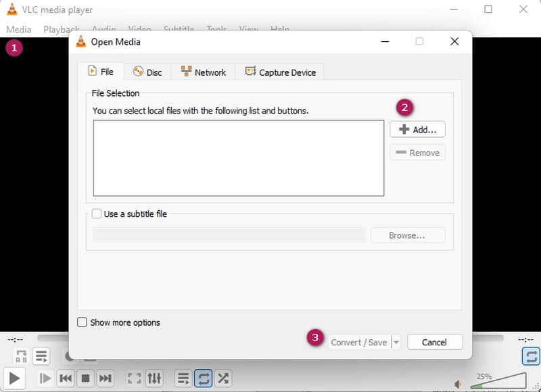541x392 pixels.
Task: Adjust the volume slider
Action: coord(499,382)
